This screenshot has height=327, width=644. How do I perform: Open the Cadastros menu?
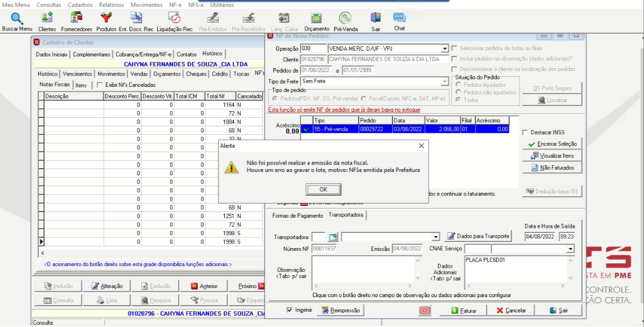(80, 5)
